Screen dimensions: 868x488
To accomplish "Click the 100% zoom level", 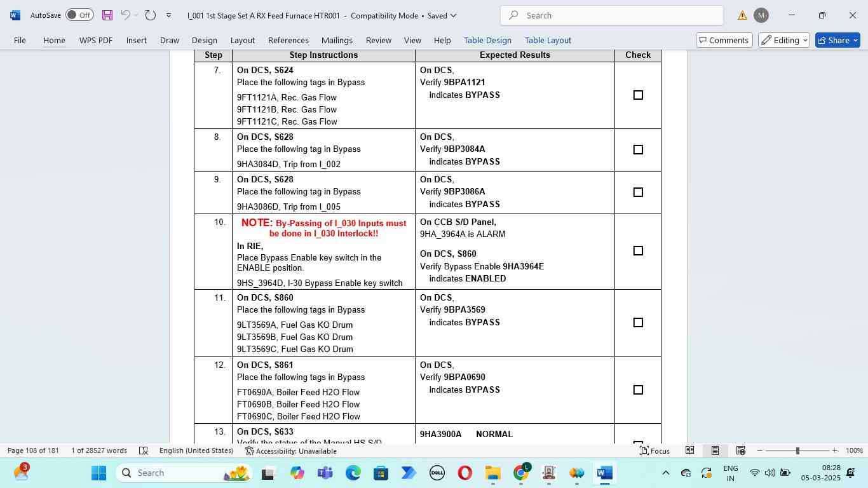I will pyautogui.click(x=854, y=451).
